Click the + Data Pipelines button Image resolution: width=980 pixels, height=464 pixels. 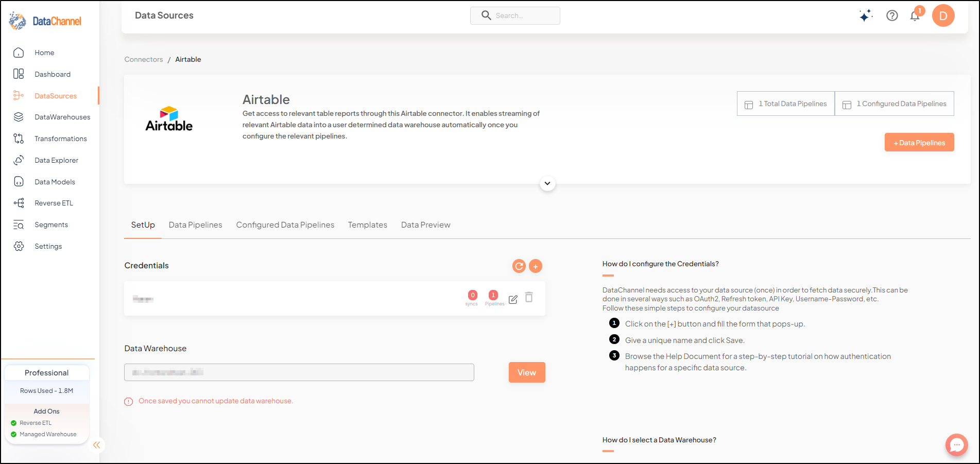919,143
